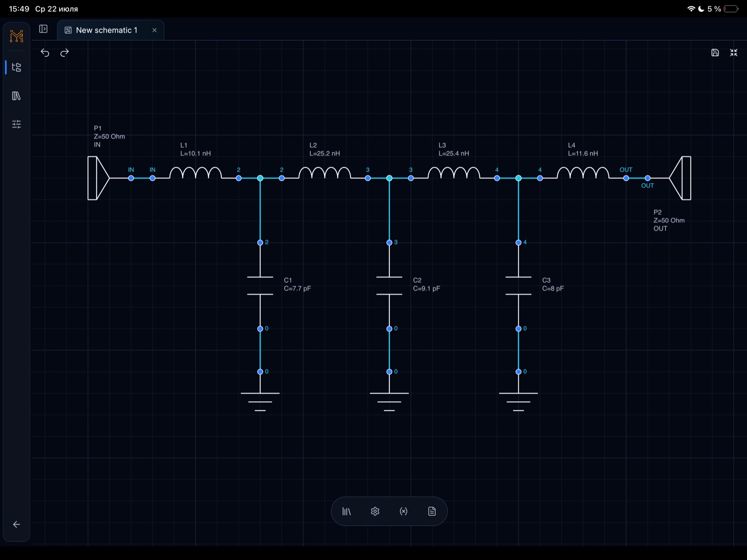Click the battery indicator in status bar

tap(731, 9)
